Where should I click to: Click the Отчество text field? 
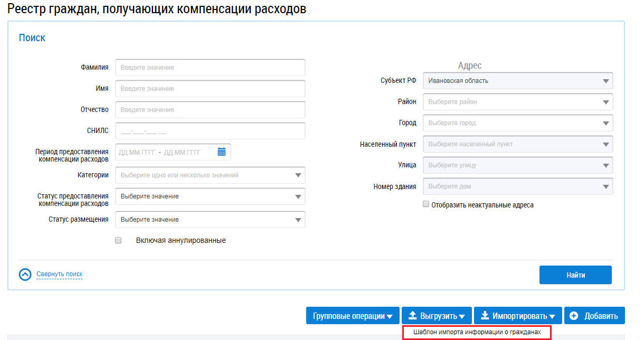click(210, 110)
